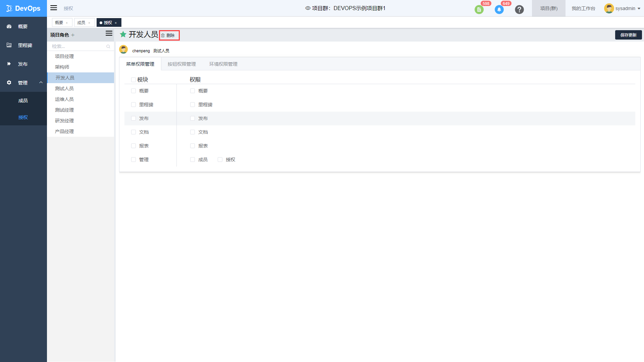The height and width of the screenshot is (362, 644).
Task: Toggle 发布 module checkbox
Action: point(133,118)
